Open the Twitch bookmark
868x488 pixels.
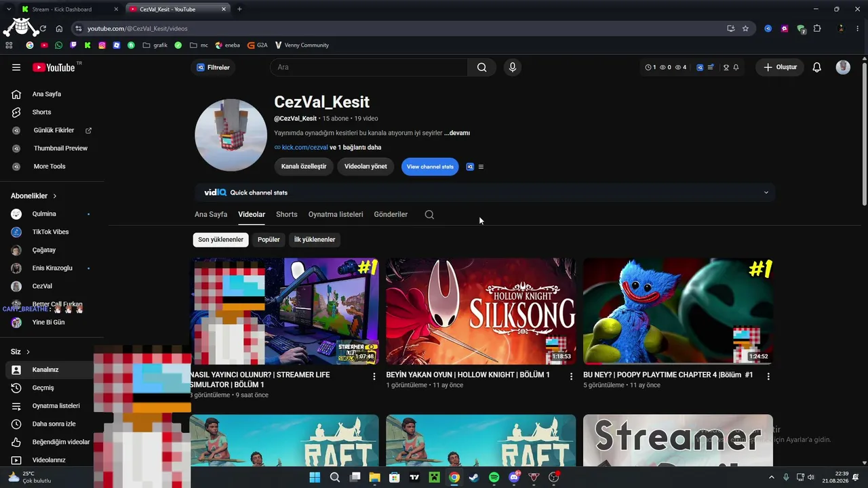point(73,45)
